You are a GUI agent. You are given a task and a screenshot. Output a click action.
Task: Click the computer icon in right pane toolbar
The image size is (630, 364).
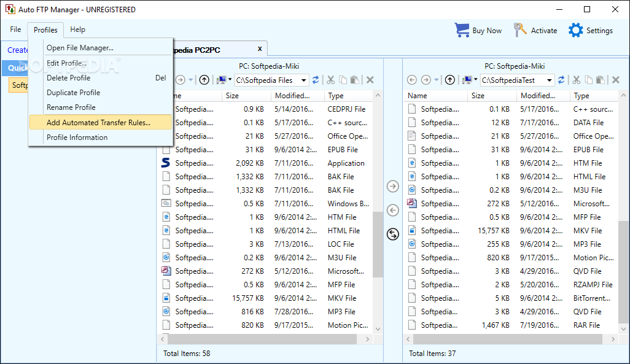tap(467, 80)
